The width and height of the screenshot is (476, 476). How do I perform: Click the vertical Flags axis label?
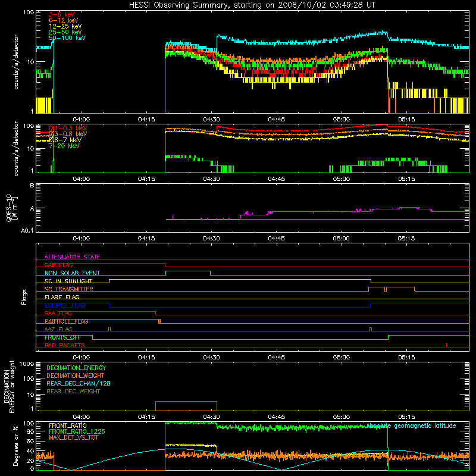pyautogui.click(x=24, y=297)
